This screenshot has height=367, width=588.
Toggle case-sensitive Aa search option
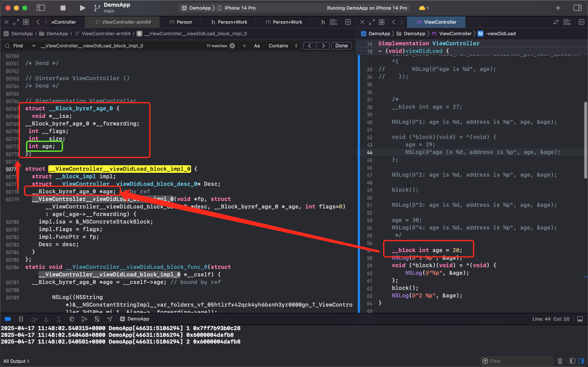click(x=257, y=46)
